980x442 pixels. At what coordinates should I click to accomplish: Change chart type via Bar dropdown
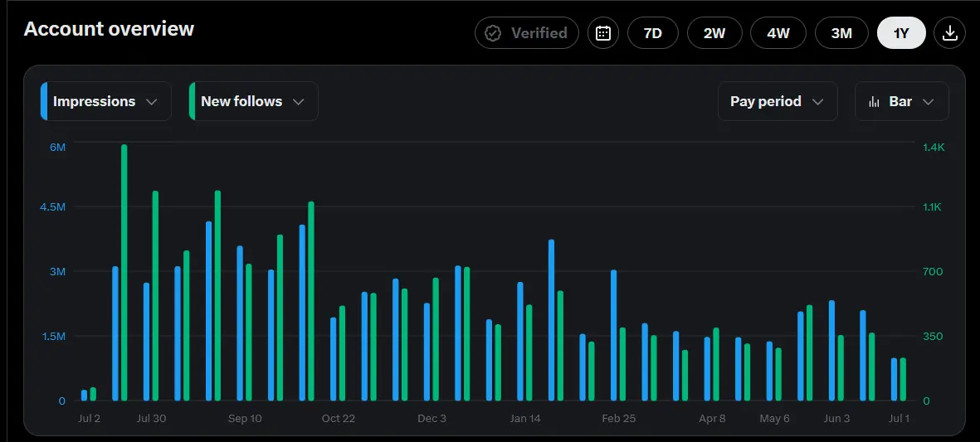pyautogui.click(x=902, y=101)
